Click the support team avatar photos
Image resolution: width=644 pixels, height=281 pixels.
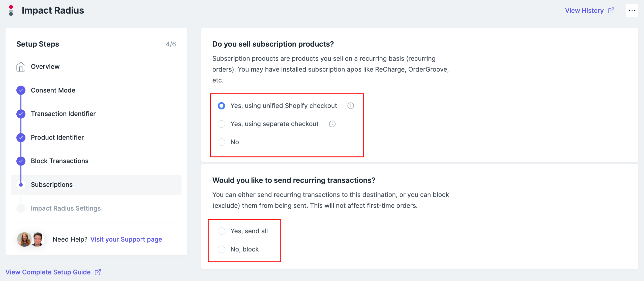31,239
